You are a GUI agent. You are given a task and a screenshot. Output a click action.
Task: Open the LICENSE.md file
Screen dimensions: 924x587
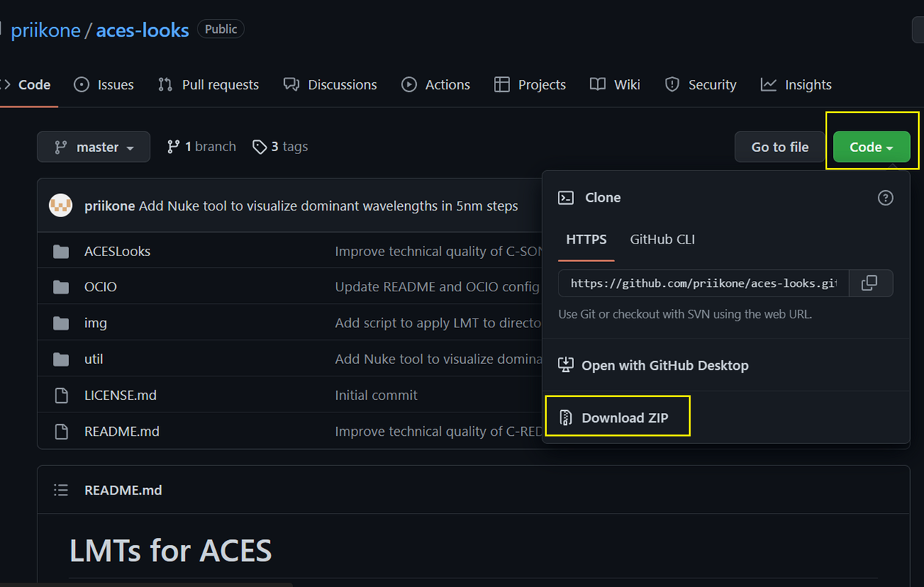point(120,395)
